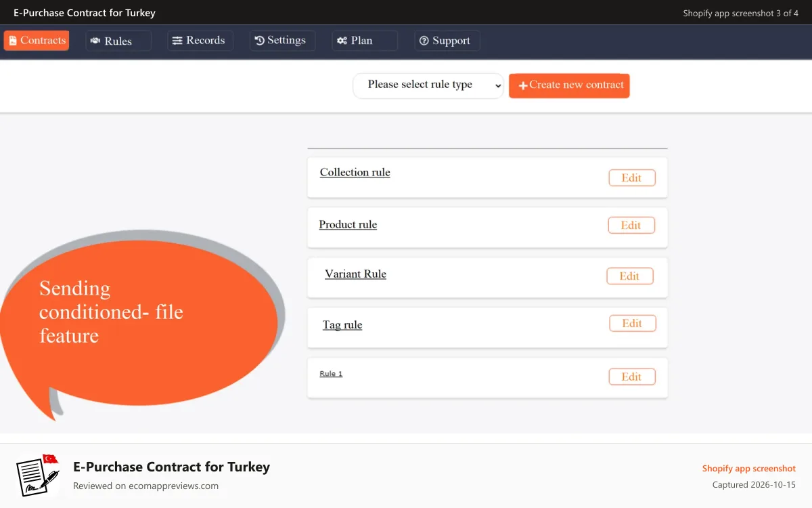The height and width of the screenshot is (508, 812).
Task: Switch to the Rules tab
Action: click(x=118, y=41)
